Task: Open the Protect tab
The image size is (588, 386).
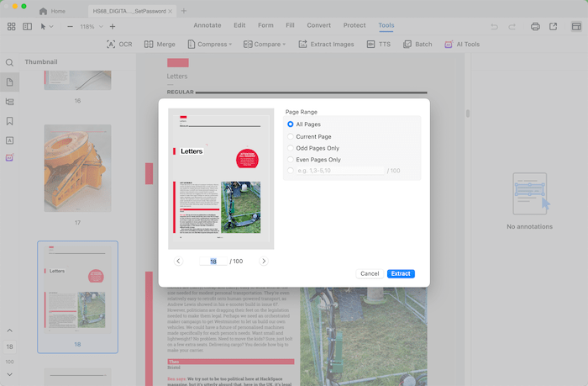Action: (x=353, y=26)
